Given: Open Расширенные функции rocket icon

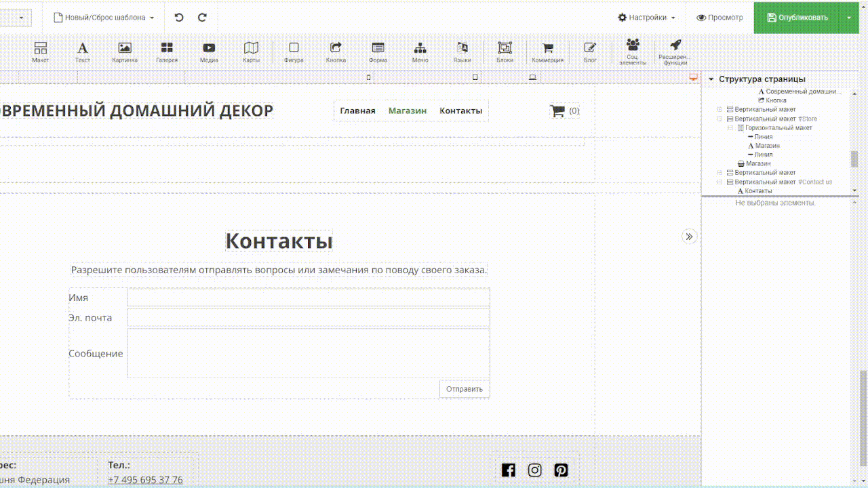Looking at the screenshot, I should [675, 52].
